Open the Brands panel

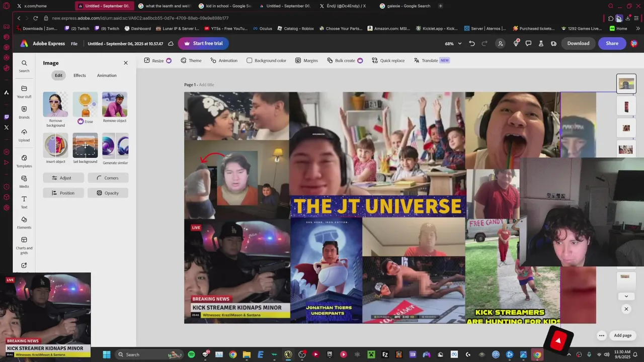[24, 112]
